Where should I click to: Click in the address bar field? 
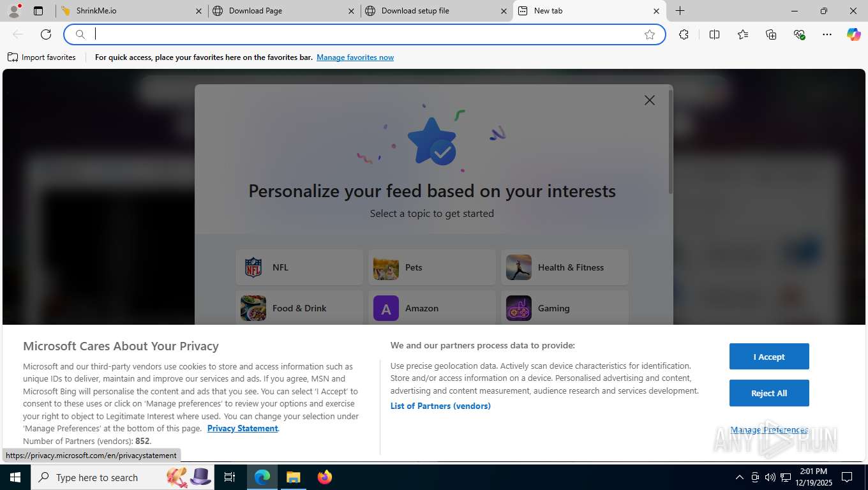364,34
